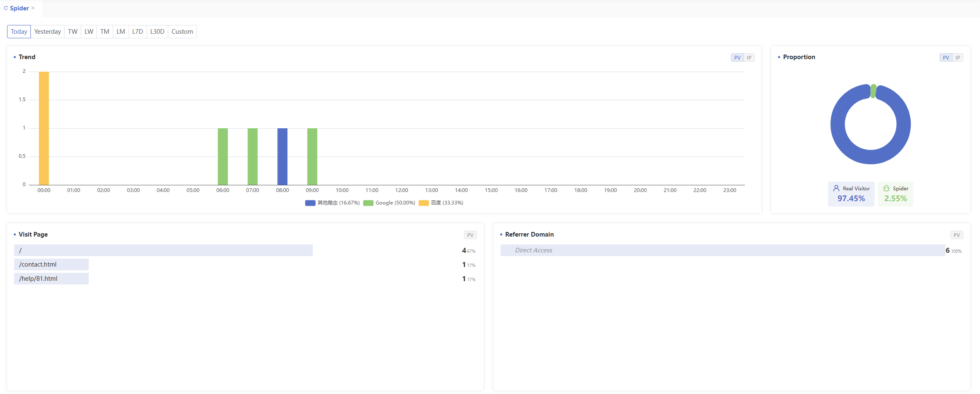Close the Spider tab
The image size is (980, 394).
tap(33, 8)
